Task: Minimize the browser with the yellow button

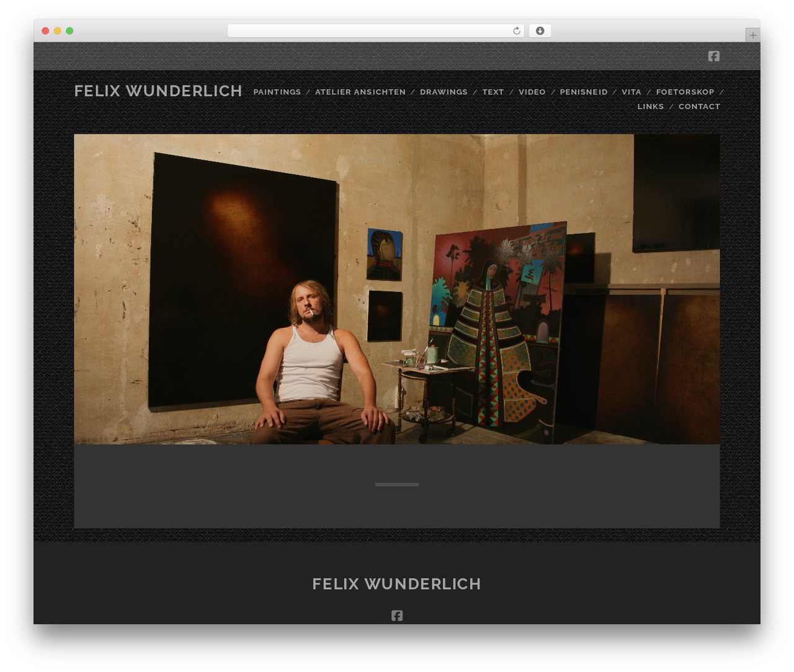Action: [57, 31]
